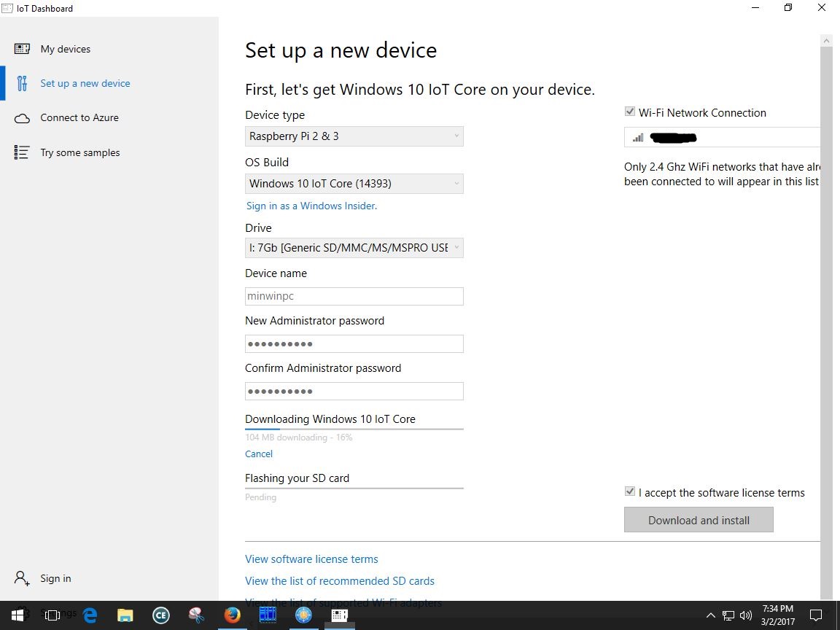Image resolution: width=840 pixels, height=630 pixels.
Task: Select the redacted Wi-Fi network entry
Action: coord(722,138)
